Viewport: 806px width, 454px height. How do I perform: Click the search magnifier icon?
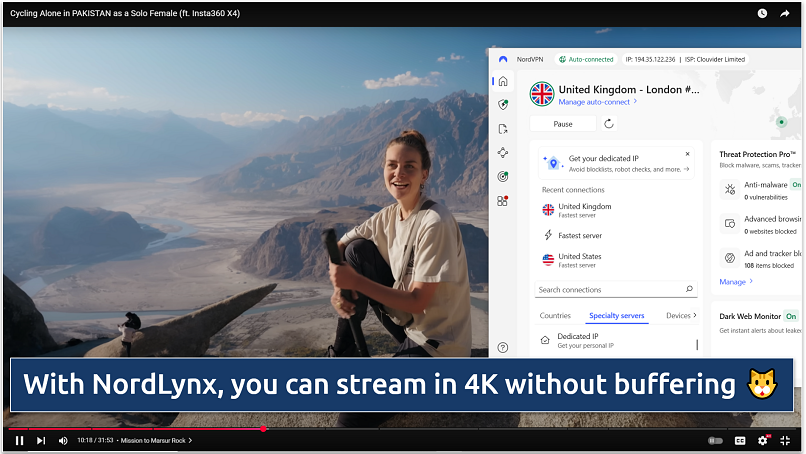point(689,289)
